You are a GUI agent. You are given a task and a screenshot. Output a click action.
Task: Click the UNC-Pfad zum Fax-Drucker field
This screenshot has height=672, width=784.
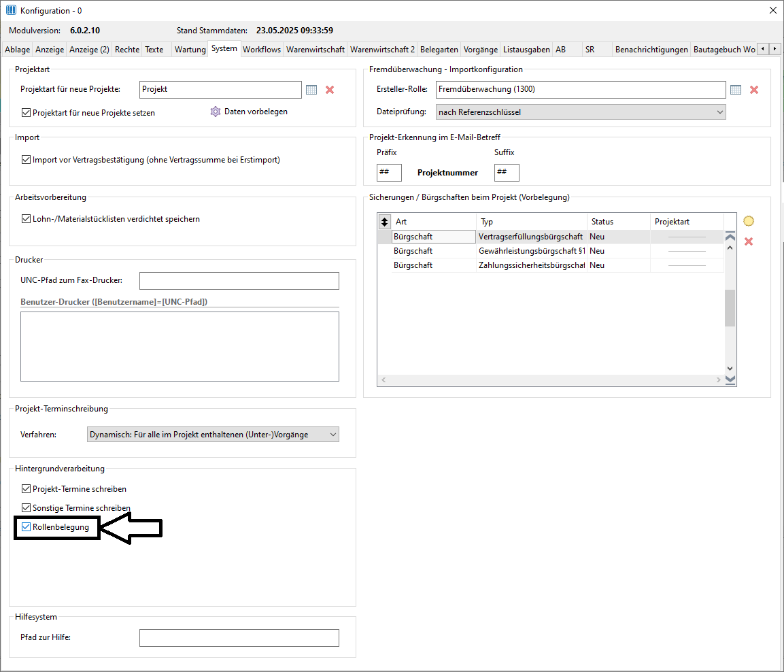239,280
